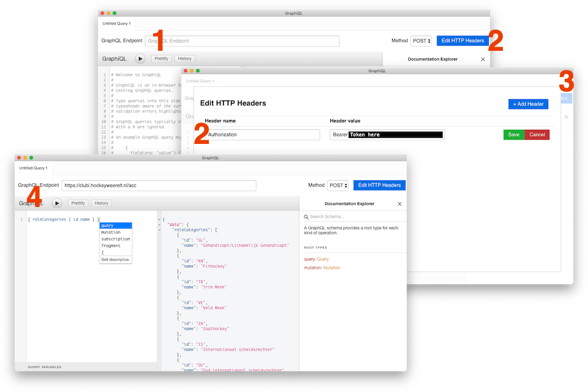Click "Veld Week" value in results
Viewport: 588px width, 392px height.
coord(214,308)
